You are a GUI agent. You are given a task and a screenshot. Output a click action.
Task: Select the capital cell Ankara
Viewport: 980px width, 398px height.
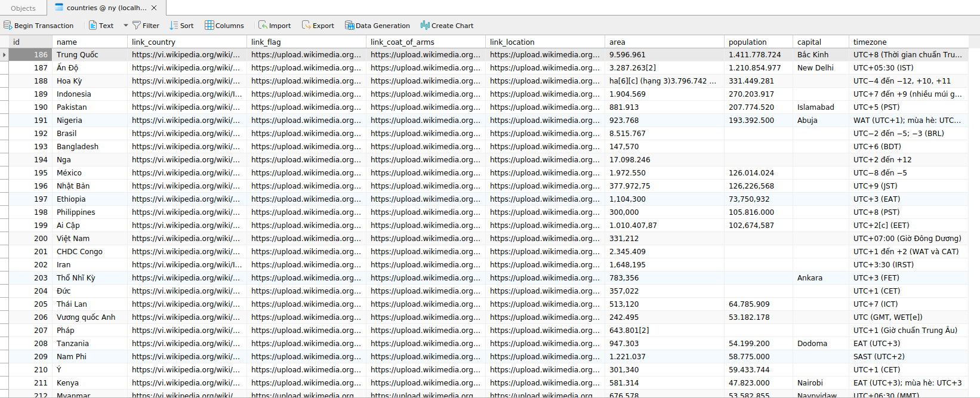point(821,277)
